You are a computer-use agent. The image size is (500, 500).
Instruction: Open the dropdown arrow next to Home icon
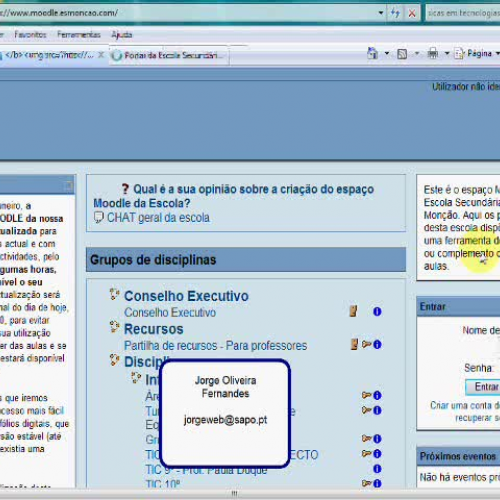pyautogui.click(x=387, y=53)
